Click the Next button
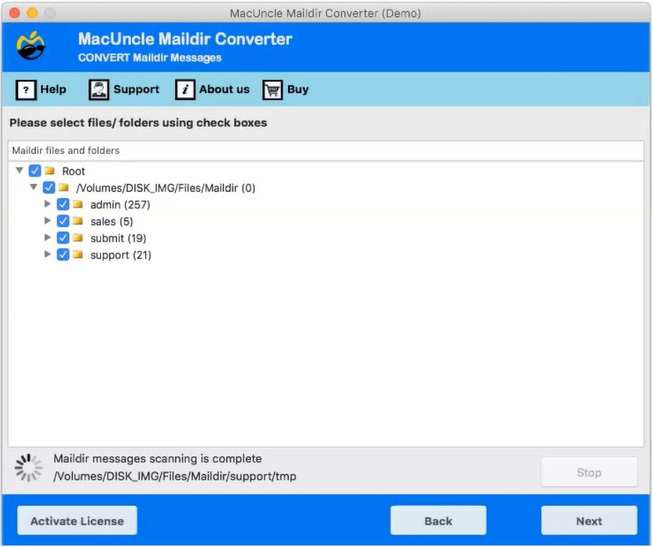Viewport: 653px width, 547px height. [x=589, y=521]
